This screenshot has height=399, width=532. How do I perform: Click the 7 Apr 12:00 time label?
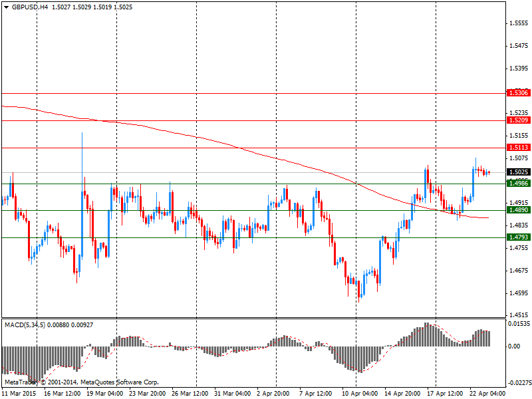click(x=315, y=394)
